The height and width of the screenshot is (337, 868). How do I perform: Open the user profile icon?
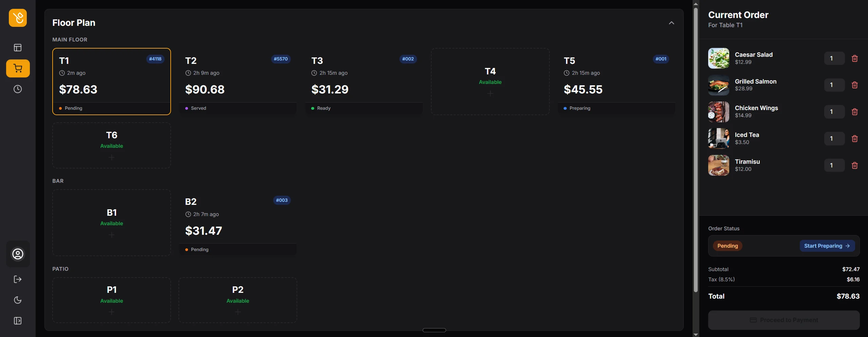coord(18,254)
